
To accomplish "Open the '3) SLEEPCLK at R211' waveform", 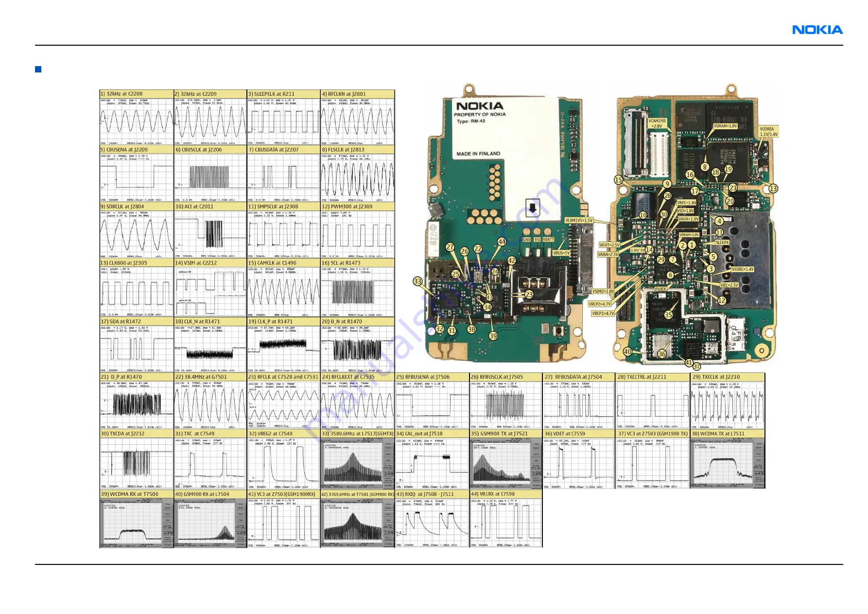I will coord(284,122).
